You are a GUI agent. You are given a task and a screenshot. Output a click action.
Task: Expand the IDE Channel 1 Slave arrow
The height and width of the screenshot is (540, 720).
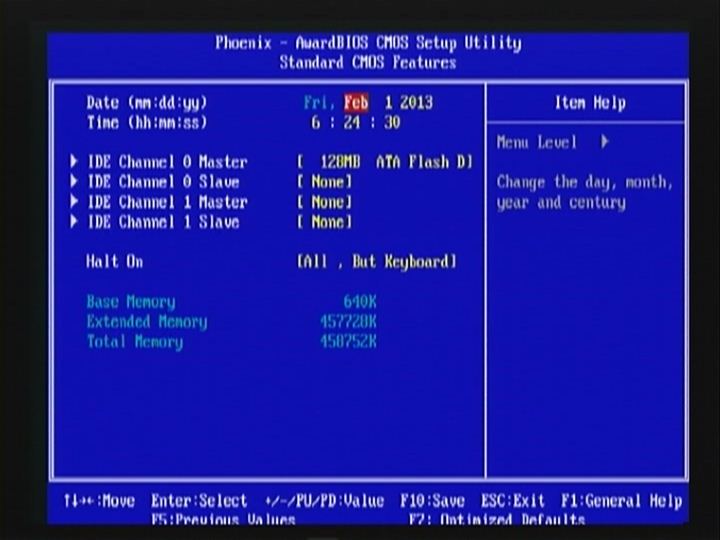pos(74,222)
